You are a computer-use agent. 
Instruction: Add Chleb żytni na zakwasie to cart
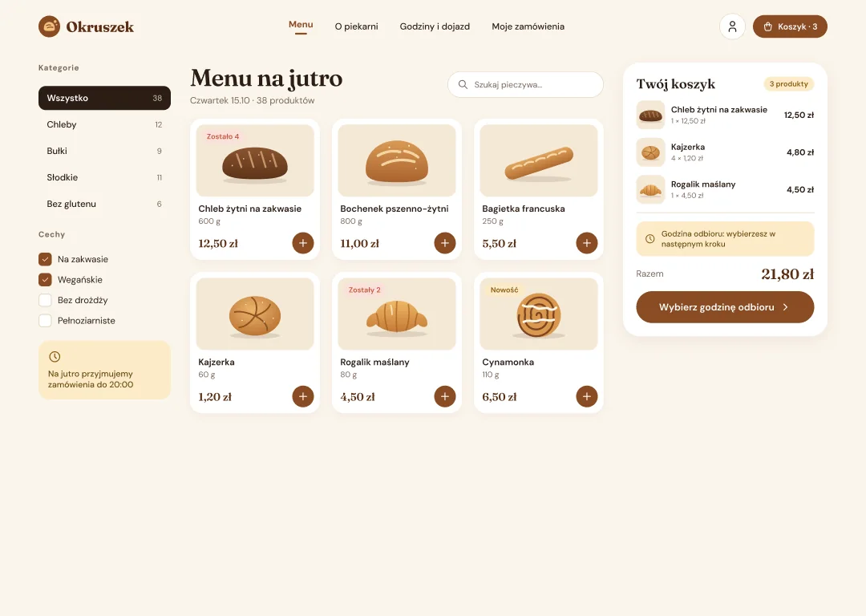[x=302, y=243]
